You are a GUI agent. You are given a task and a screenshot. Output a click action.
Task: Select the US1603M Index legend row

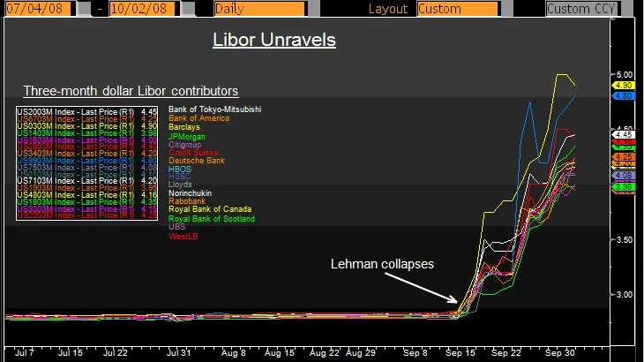[86, 140]
